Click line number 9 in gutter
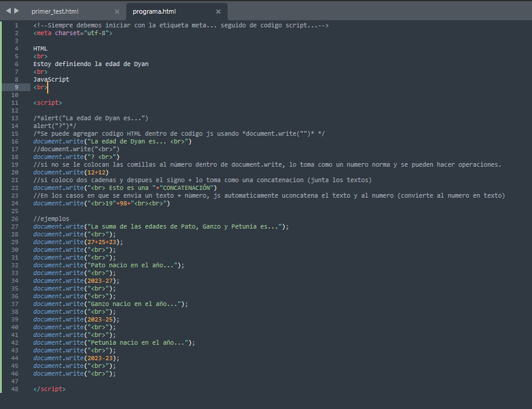Screen dimensions: 532x409 coord(16,87)
